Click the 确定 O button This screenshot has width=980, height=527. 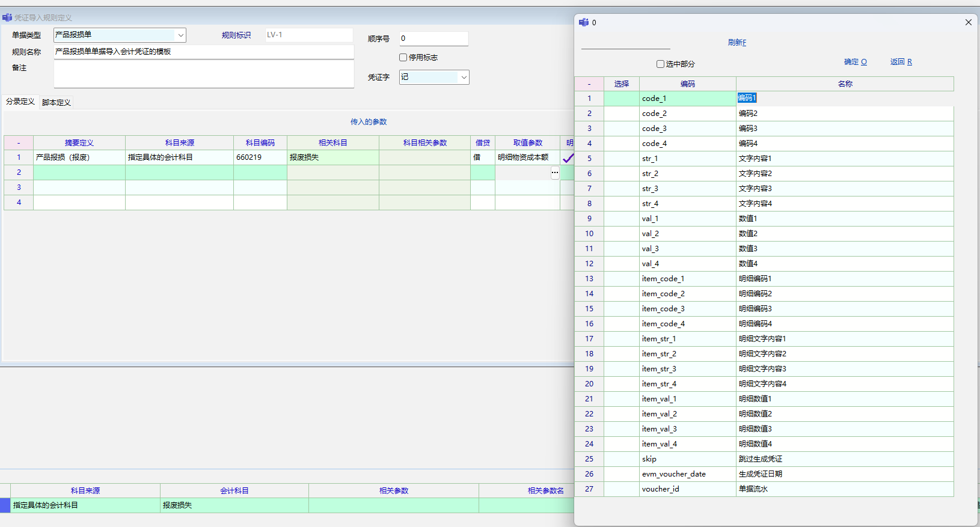pos(855,62)
